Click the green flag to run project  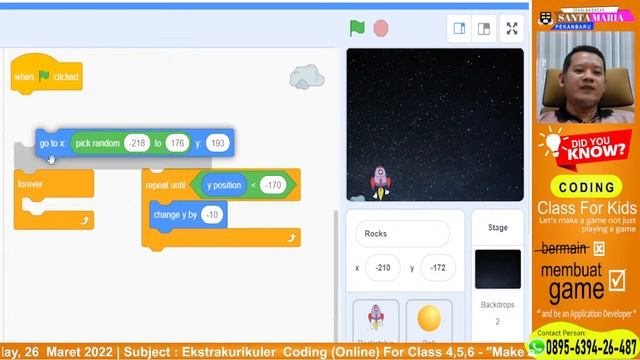357,28
